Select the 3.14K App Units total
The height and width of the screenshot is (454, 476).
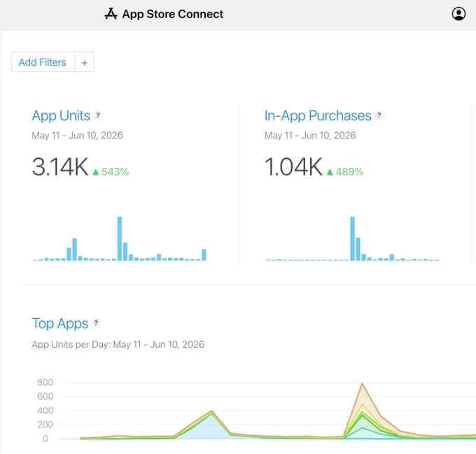click(x=59, y=166)
